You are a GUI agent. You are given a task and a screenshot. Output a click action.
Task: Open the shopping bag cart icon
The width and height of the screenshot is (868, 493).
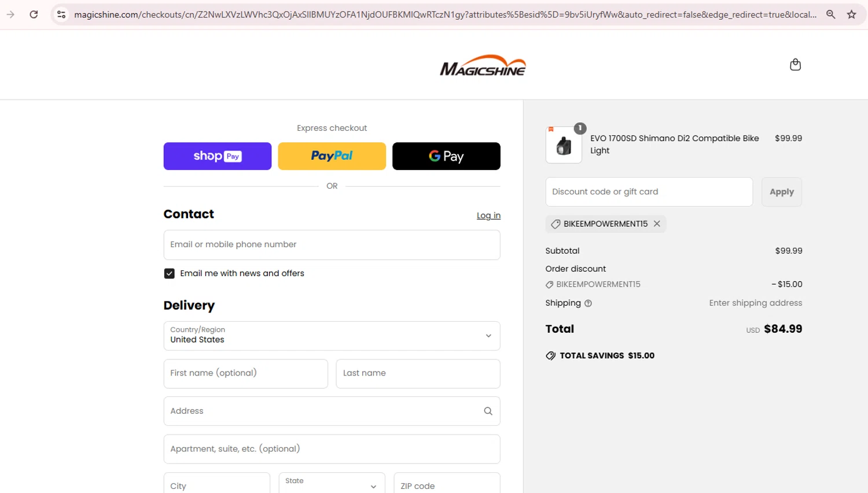(795, 64)
